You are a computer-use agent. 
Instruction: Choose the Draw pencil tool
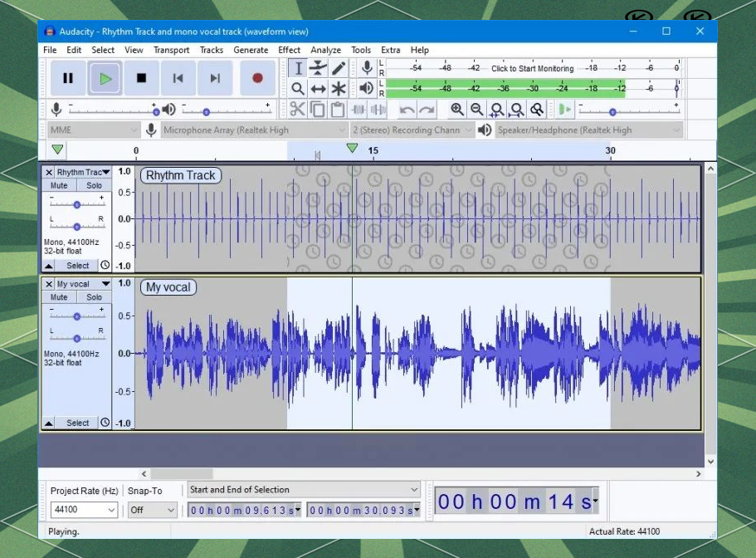click(x=339, y=68)
